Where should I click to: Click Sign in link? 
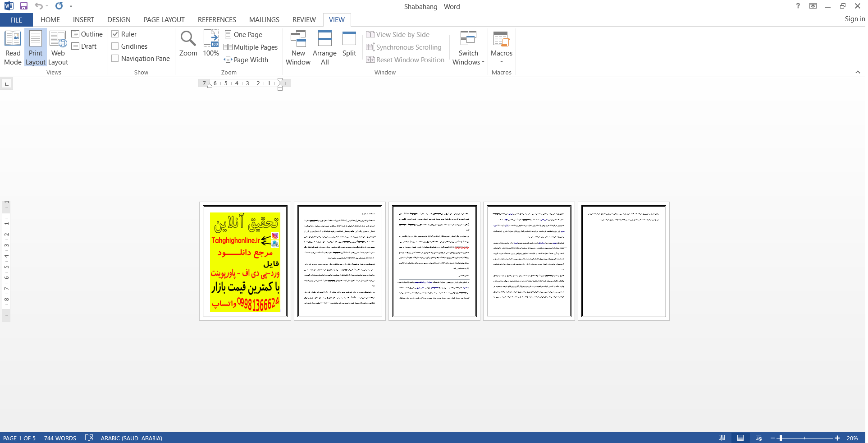pos(854,19)
